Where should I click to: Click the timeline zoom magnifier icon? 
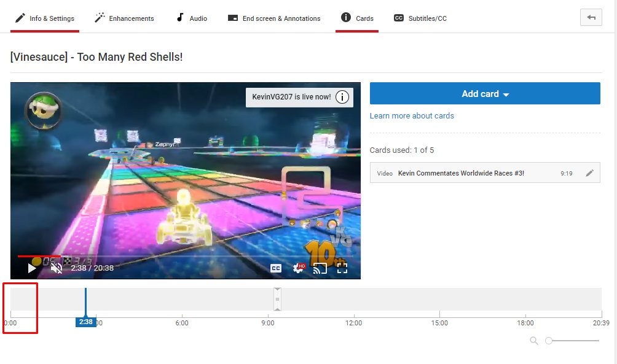coord(534,341)
